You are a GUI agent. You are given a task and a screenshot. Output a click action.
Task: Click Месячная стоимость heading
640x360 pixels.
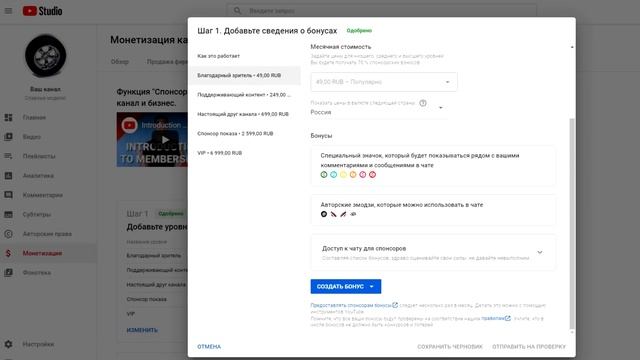point(341,47)
